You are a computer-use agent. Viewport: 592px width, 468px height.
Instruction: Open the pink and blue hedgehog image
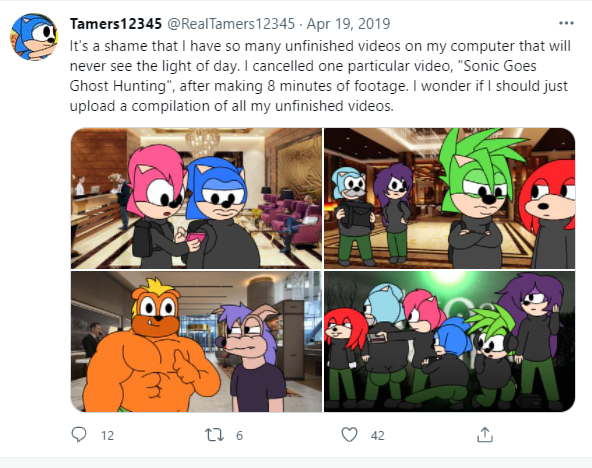[x=196, y=198]
